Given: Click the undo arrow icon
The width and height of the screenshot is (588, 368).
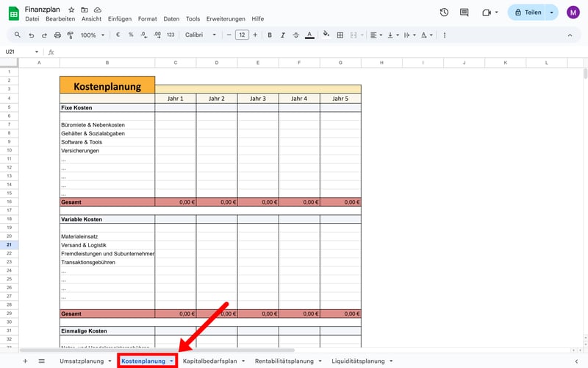Looking at the screenshot, I should 31,35.
